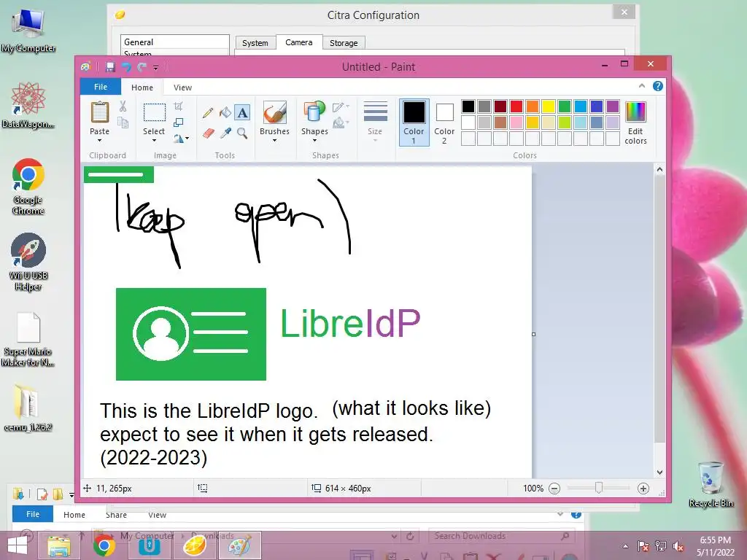This screenshot has width=747, height=560.
Task: Select the Pencil tool in Paint
Action: [x=208, y=113]
